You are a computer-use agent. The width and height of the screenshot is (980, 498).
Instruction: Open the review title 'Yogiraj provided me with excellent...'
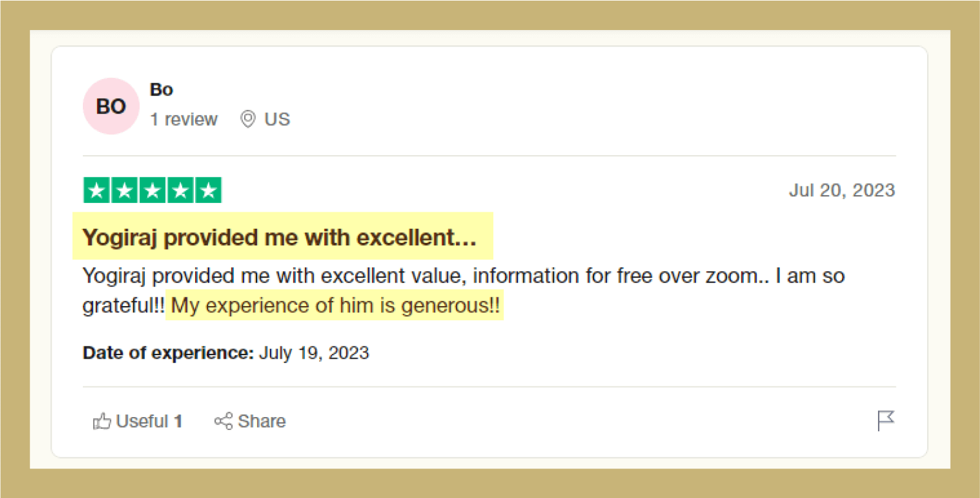279,237
